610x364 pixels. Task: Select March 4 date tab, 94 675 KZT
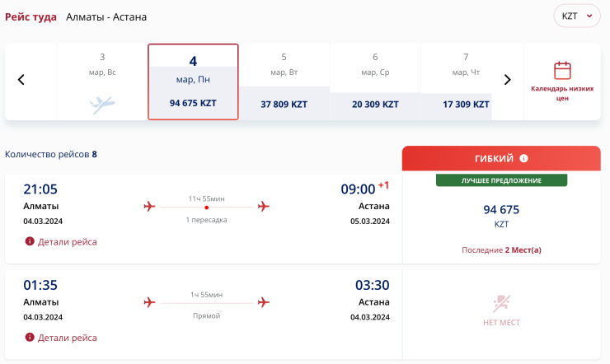coord(193,82)
